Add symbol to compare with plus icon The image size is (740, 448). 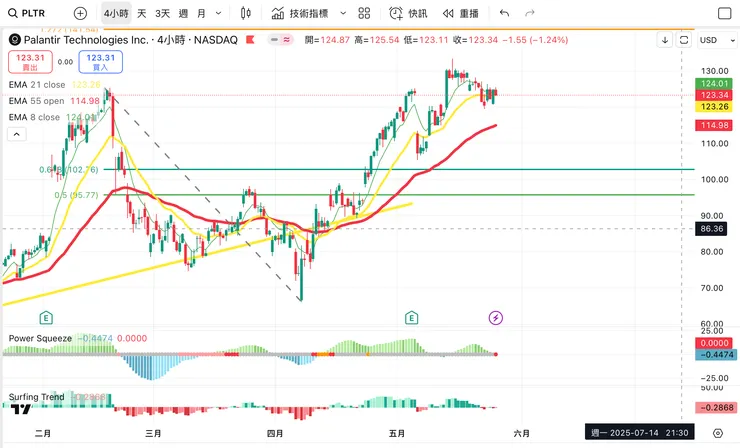click(x=80, y=13)
